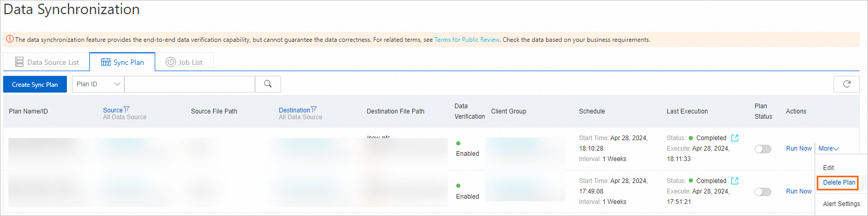Viewport: 868px width, 216px height.
Task: Click the Schedule column header
Action: [592, 111]
